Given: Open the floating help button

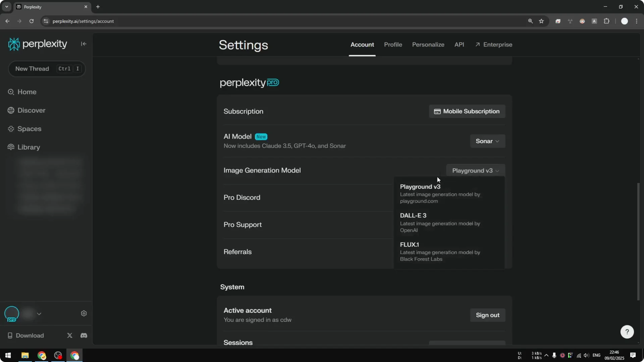Looking at the screenshot, I should pos(627,331).
